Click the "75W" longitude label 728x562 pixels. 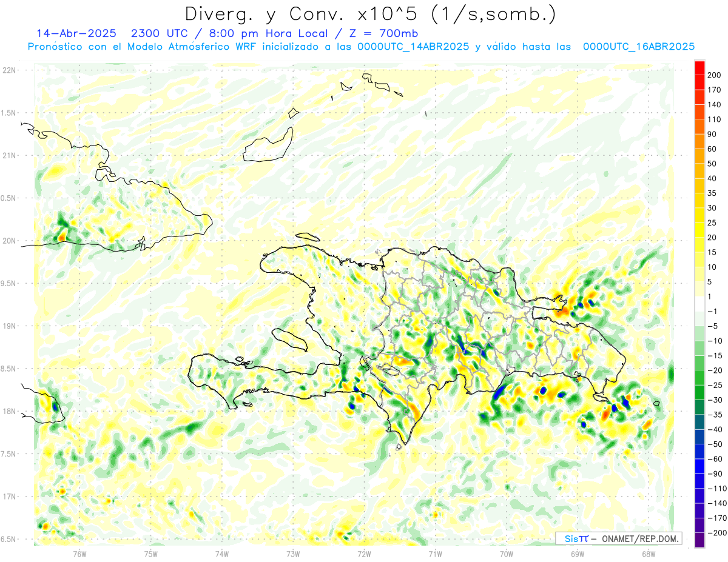click(x=151, y=554)
